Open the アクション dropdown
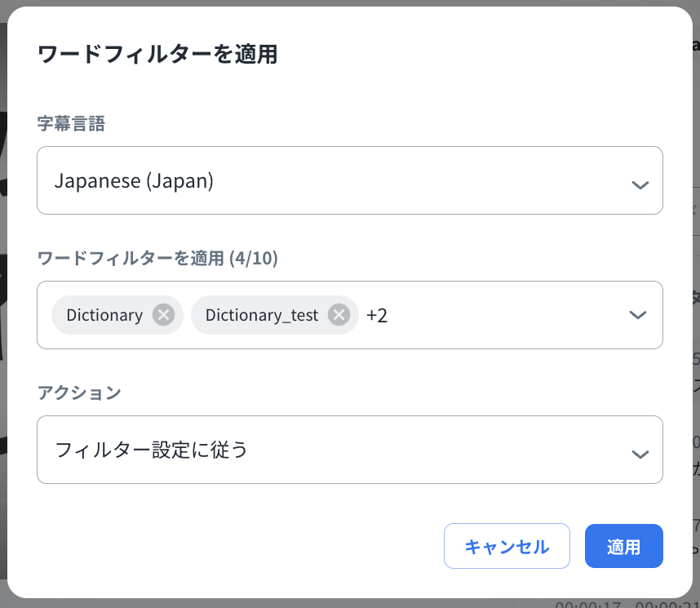The width and height of the screenshot is (700, 608). tap(349, 450)
